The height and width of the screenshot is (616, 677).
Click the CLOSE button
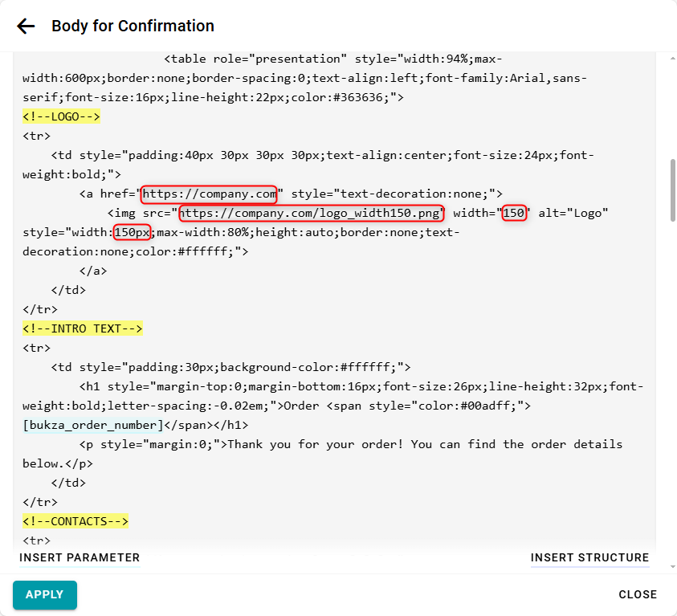[x=638, y=595]
